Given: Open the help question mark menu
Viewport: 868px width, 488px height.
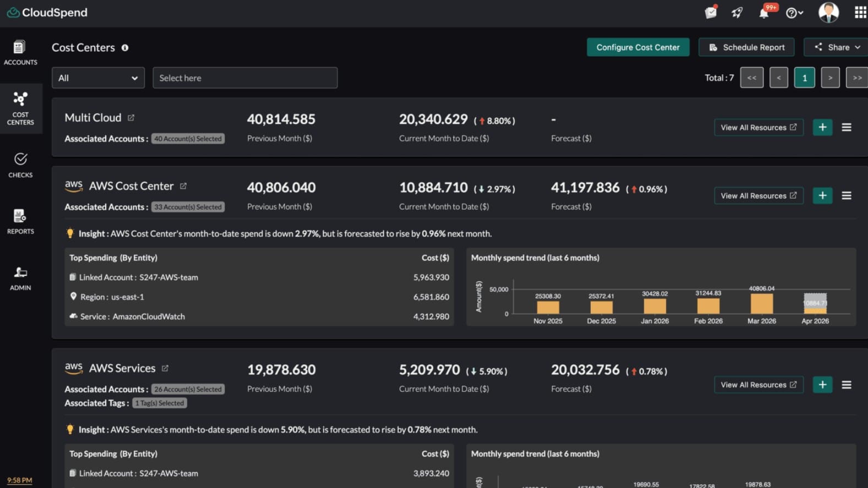Looking at the screenshot, I should click(x=794, y=13).
